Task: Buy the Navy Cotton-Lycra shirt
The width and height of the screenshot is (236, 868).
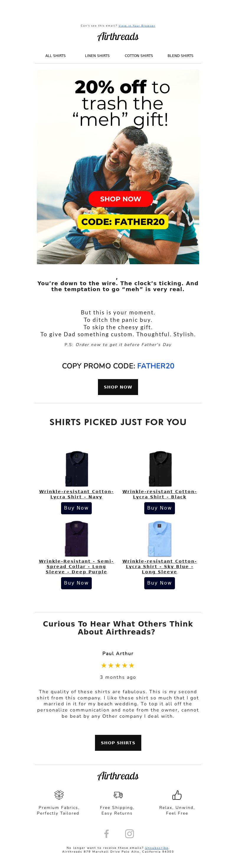Action: pos(76,508)
